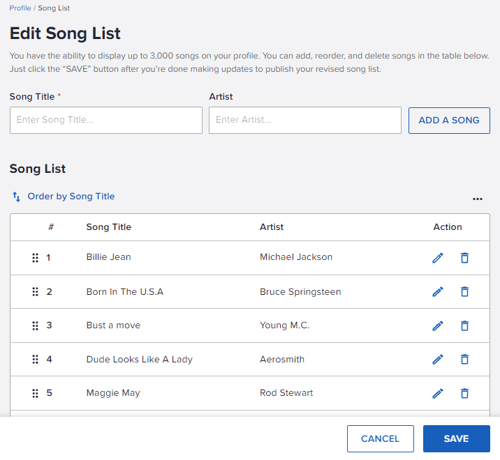Delete the Bust a move song
Image resolution: width=500 pixels, height=460 pixels.
click(x=464, y=325)
